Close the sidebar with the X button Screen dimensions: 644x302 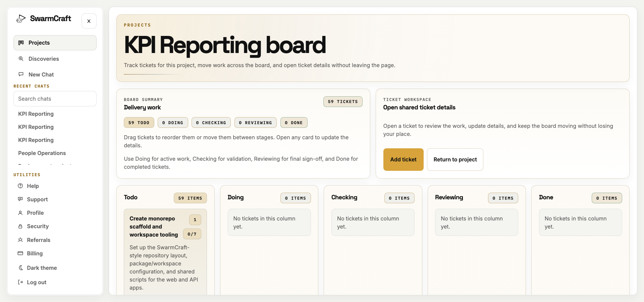[x=89, y=21]
